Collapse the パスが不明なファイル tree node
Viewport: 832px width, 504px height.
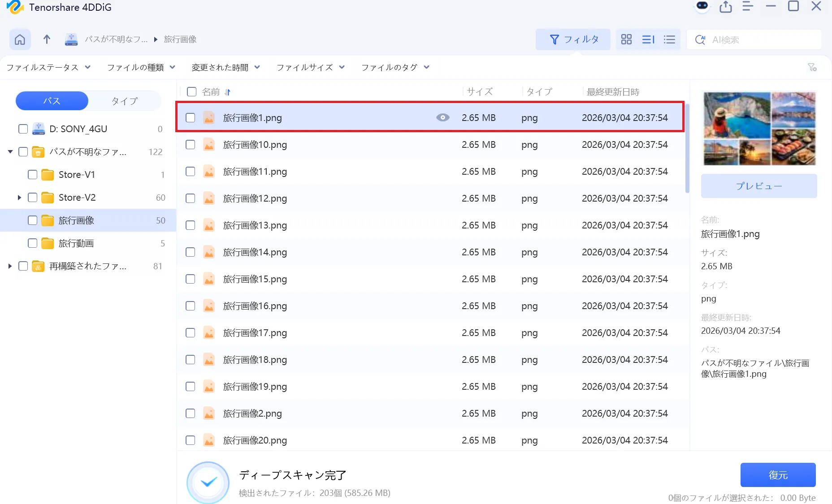[10, 152]
